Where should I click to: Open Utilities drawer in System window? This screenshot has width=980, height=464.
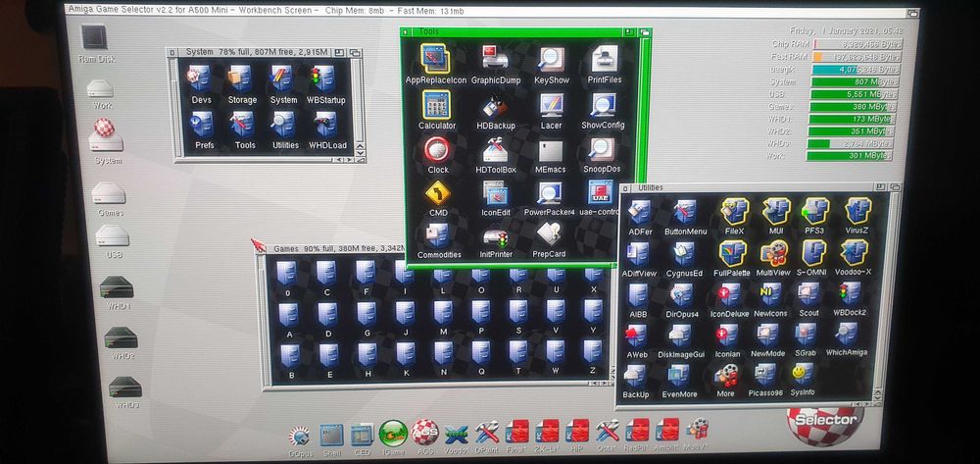[285, 125]
